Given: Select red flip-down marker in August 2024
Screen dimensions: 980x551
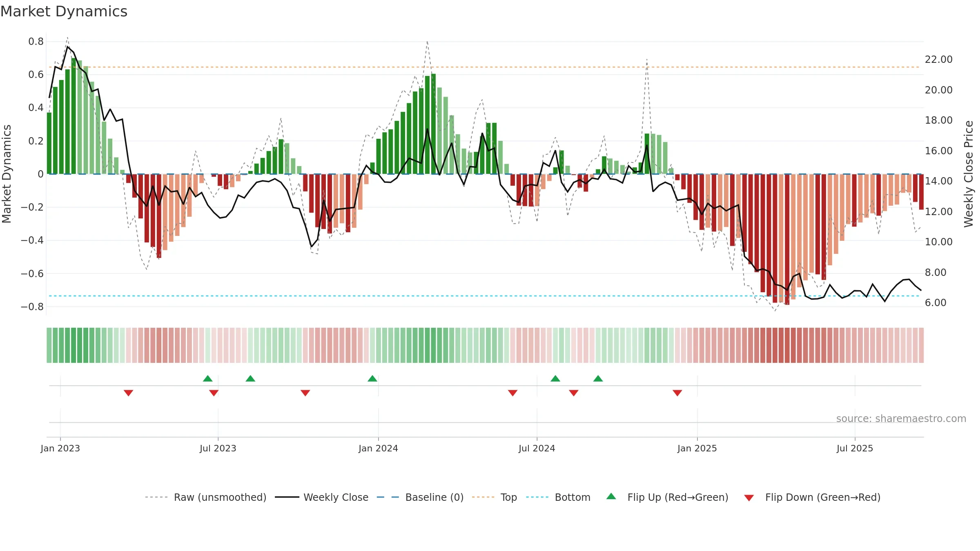Looking at the screenshot, I should click(574, 393).
